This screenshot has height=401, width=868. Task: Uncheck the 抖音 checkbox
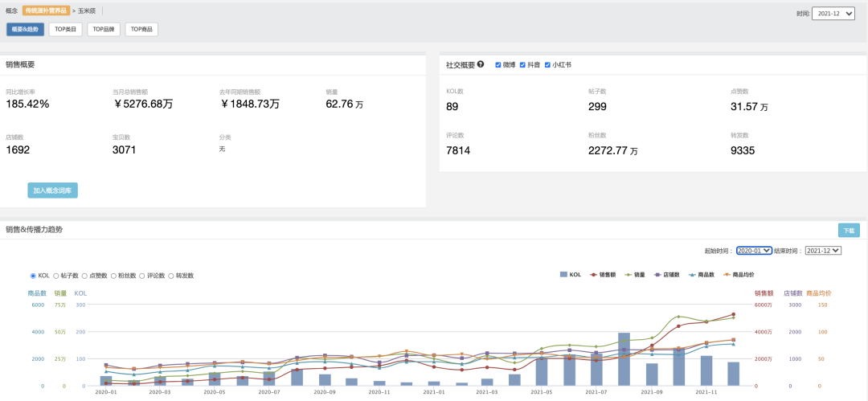(522, 65)
